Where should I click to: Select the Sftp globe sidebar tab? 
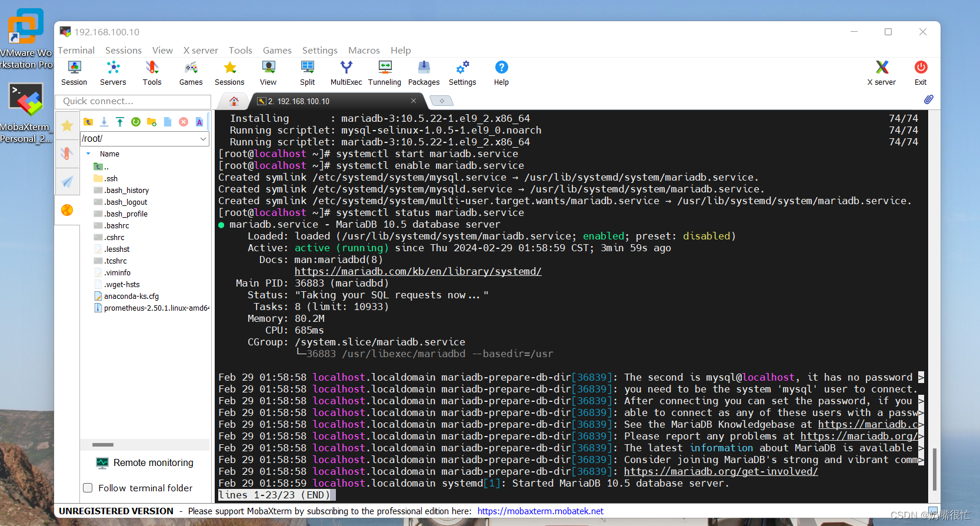click(67, 210)
